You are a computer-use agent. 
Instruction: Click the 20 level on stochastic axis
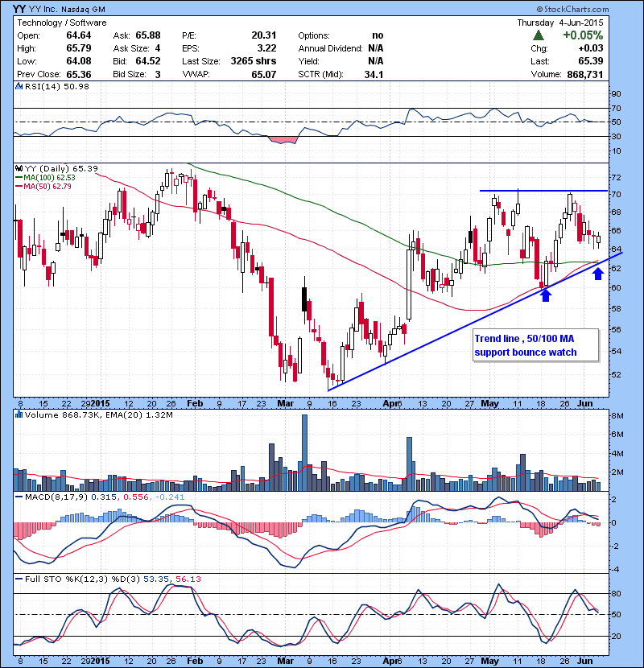tap(616, 636)
